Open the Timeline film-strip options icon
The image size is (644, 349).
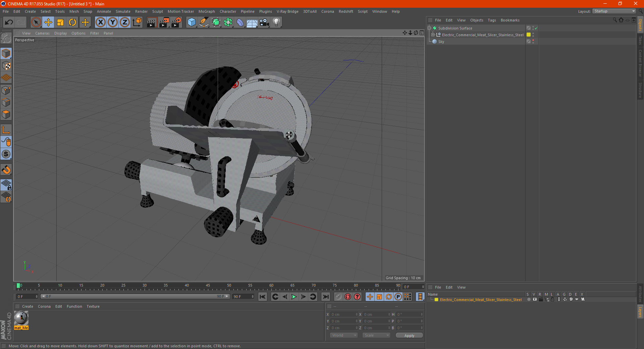tap(420, 297)
